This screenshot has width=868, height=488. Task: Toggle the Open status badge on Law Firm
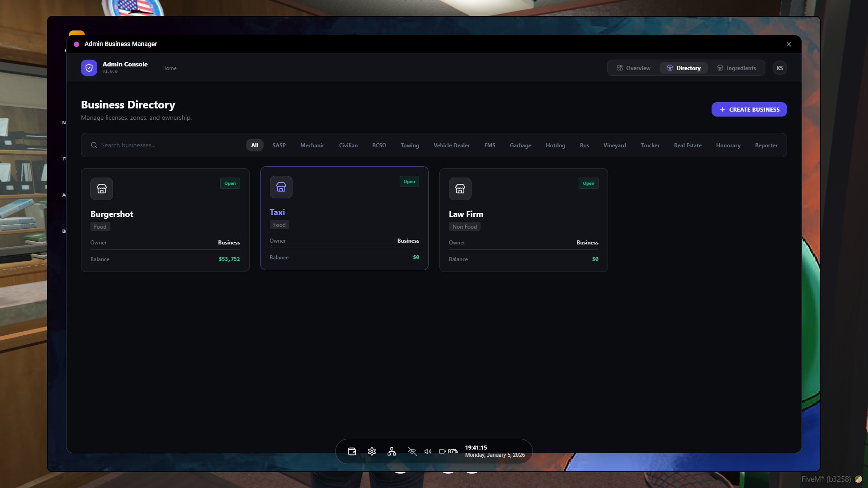(588, 183)
